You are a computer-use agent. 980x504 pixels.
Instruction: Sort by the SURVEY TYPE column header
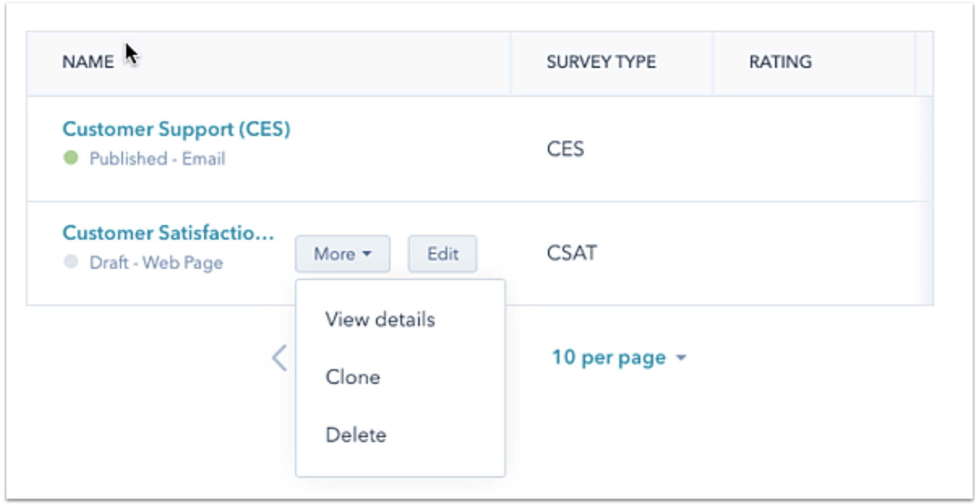click(x=601, y=62)
